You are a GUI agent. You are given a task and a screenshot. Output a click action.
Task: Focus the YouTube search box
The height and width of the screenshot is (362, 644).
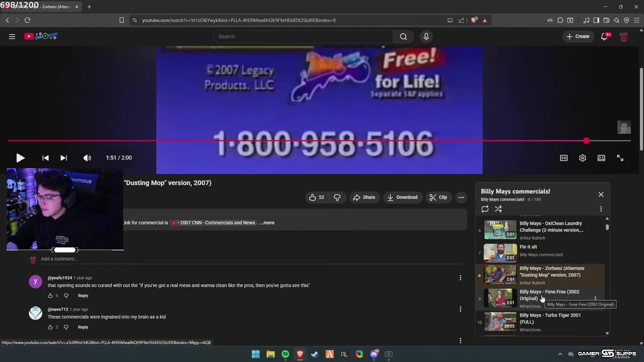click(x=303, y=36)
